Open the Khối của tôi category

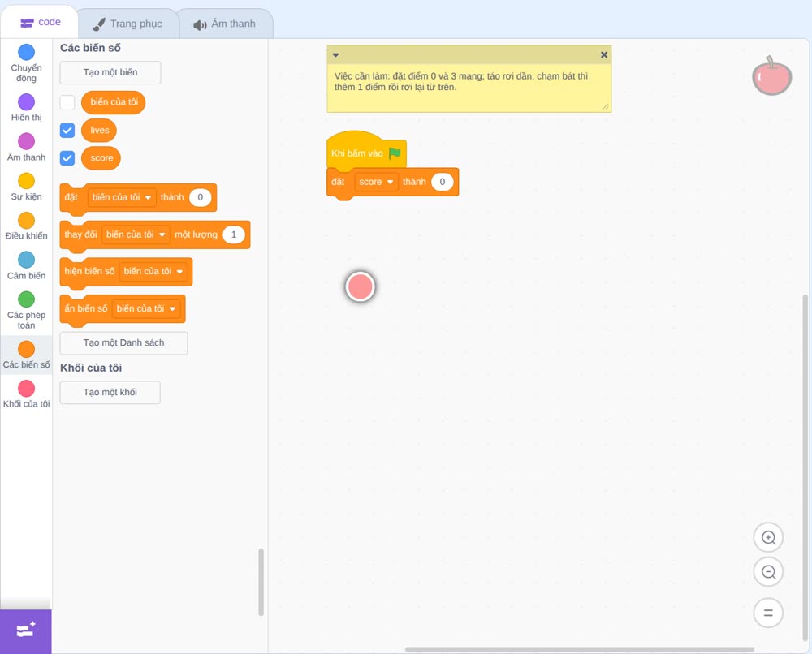coord(26,394)
